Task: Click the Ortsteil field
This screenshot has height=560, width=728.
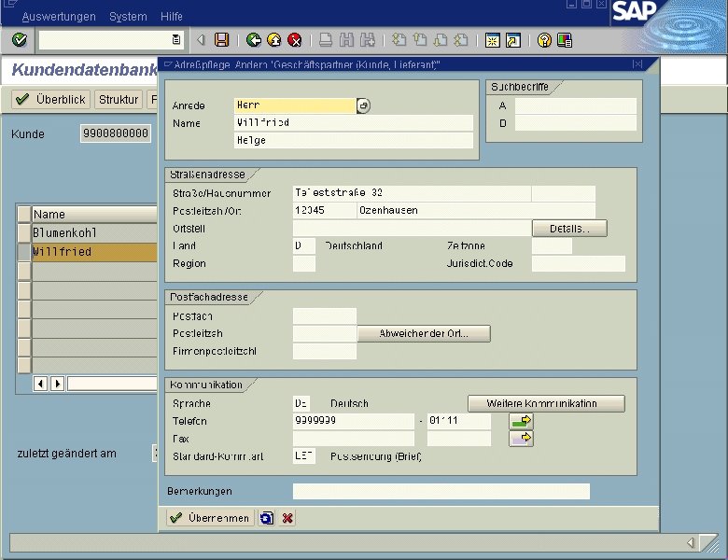Action: [x=413, y=229]
